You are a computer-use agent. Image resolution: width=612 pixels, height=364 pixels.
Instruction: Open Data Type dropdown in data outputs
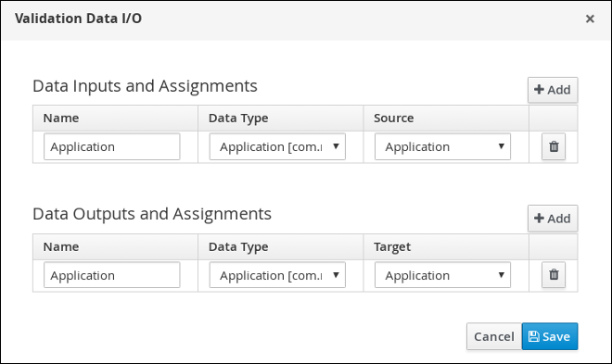coord(277,275)
